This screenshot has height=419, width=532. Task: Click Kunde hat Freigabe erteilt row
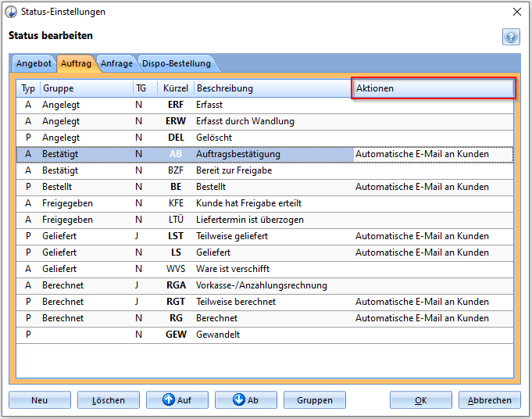click(265, 203)
